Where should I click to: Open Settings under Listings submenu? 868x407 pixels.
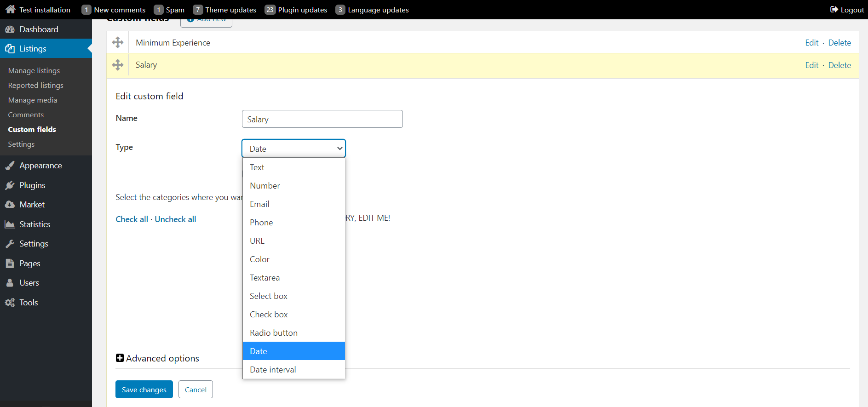21,144
